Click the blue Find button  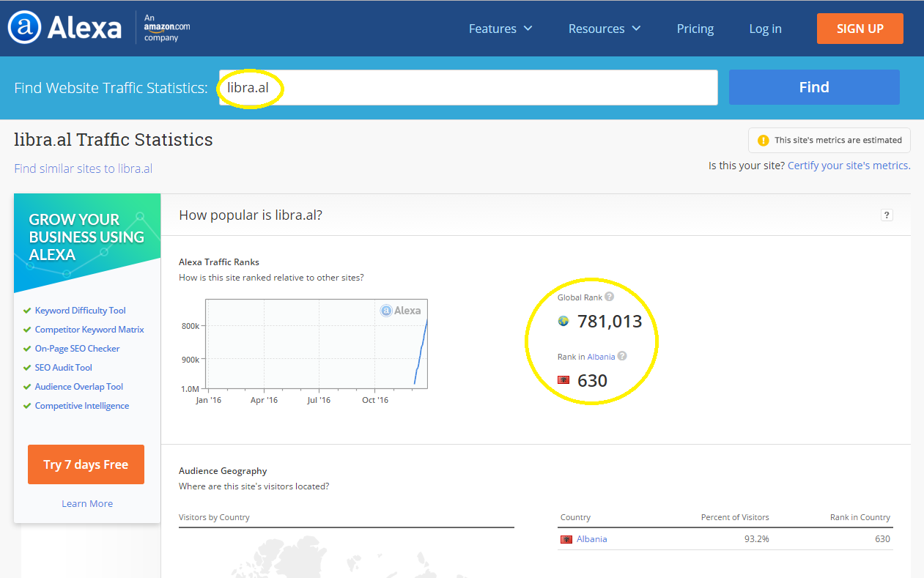pyautogui.click(x=813, y=87)
